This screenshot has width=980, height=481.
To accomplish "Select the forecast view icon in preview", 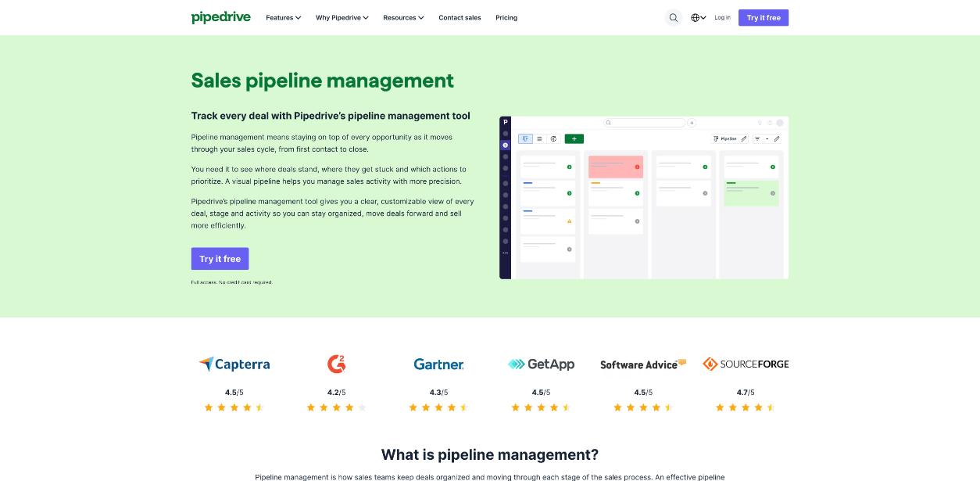I will [x=553, y=138].
